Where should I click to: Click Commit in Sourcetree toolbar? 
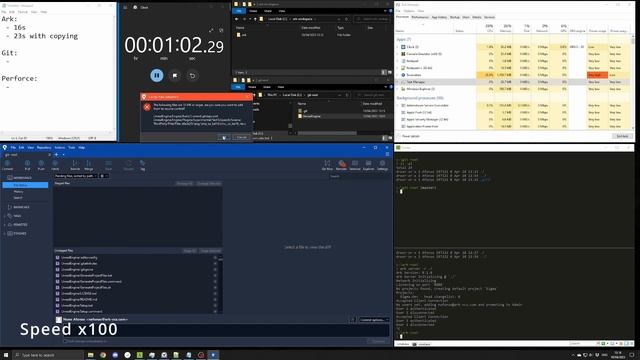pyautogui.click(x=7, y=165)
